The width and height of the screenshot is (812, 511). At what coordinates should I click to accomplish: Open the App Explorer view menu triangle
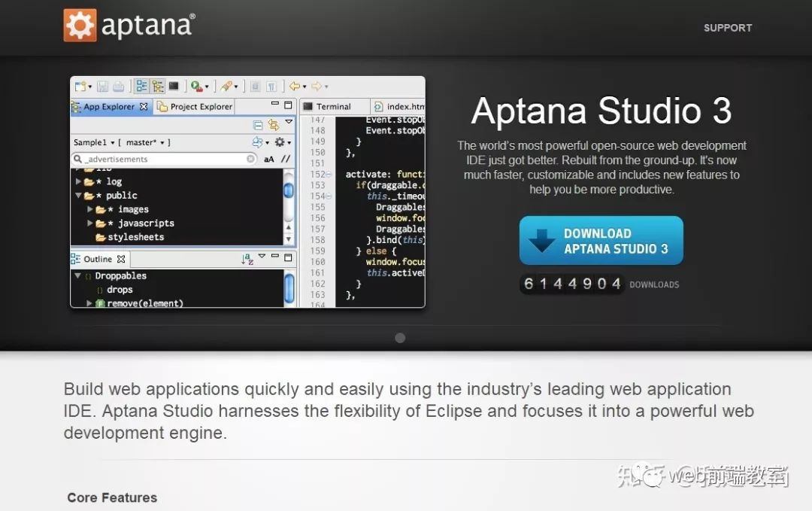pyautogui.click(x=289, y=122)
